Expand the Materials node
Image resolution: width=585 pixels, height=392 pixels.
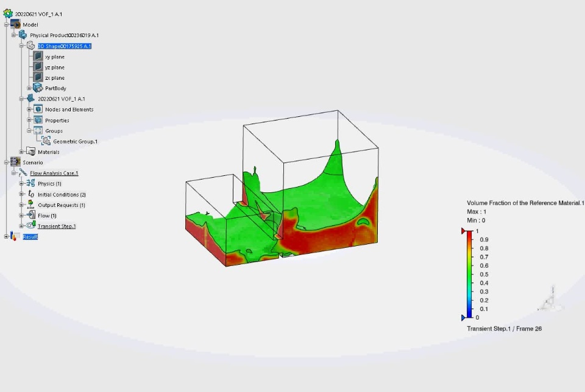21,152
